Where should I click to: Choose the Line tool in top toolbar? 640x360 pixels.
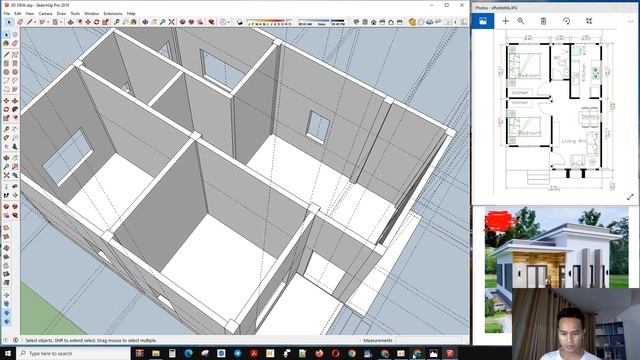[29, 22]
